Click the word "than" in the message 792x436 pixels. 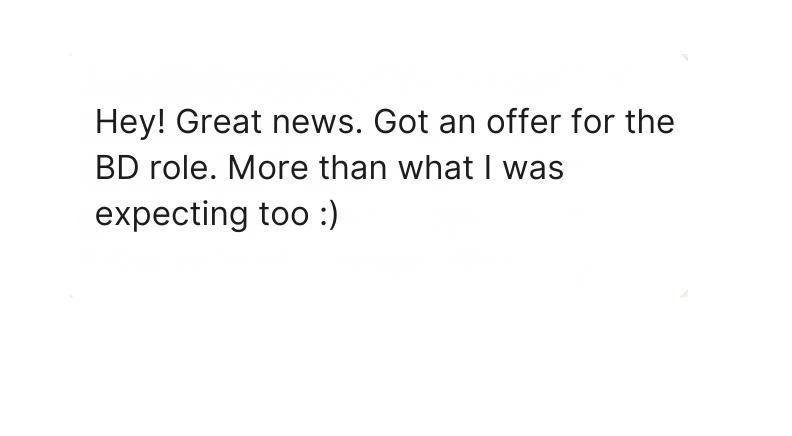tap(347, 169)
